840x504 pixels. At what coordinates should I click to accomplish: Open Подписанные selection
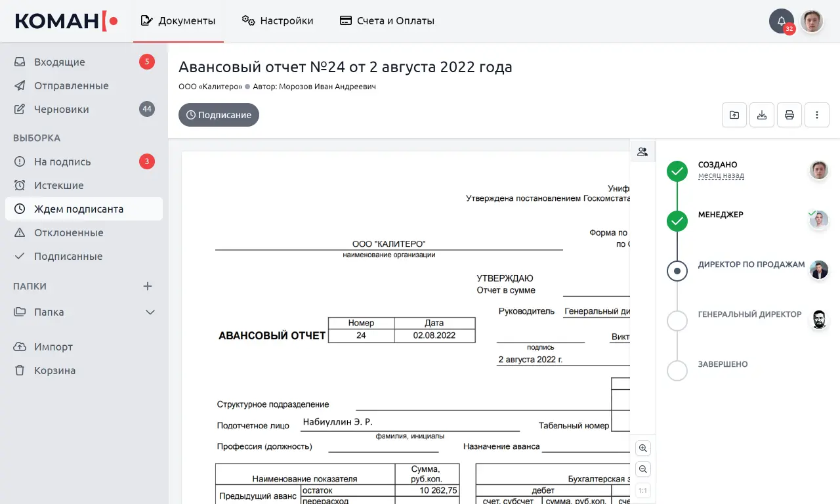pos(84,256)
